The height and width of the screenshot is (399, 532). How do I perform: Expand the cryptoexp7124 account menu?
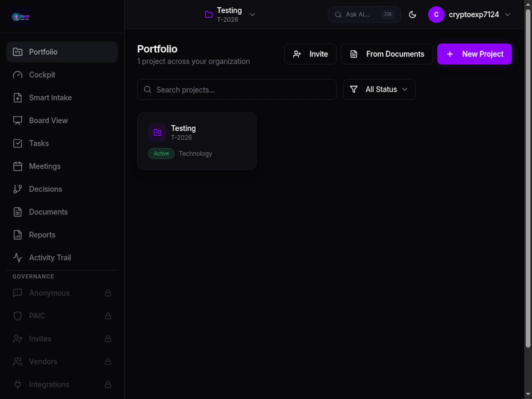click(x=469, y=15)
